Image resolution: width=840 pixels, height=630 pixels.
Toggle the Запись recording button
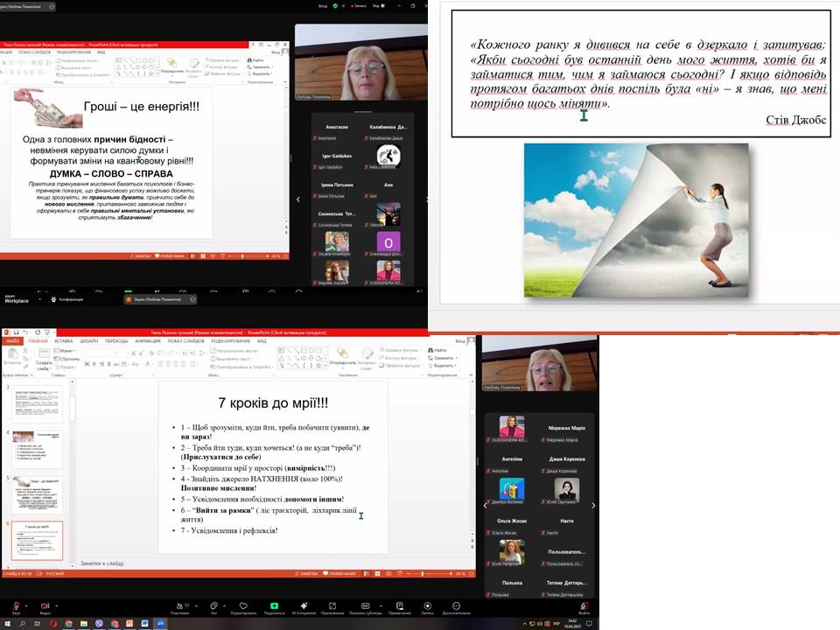pyautogui.click(x=427, y=606)
